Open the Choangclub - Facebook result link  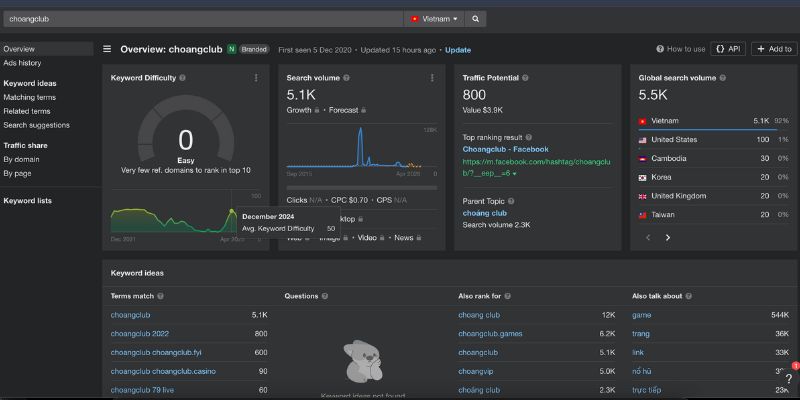(506, 149)
